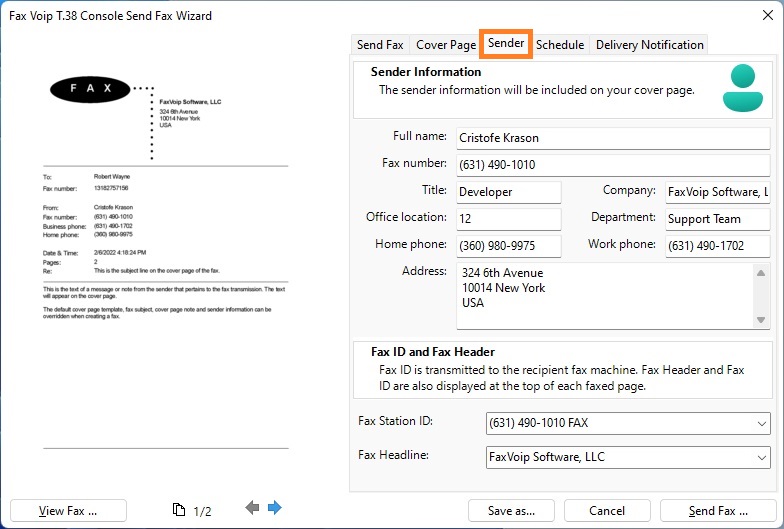Viewport: 784px width, 529px height.
Task: Click the Title field with Developer
Action: tap(508, 192)
